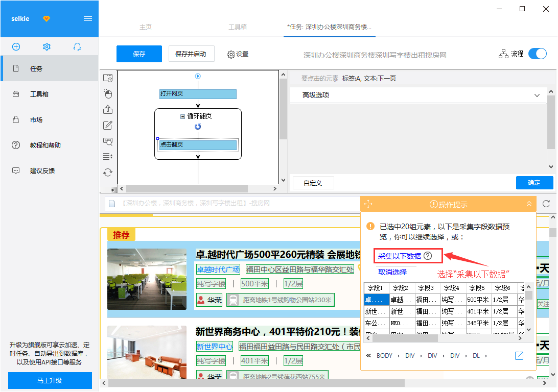Click the 华荣 agent person icon
Image resolution: width=558 pixels, height=392 pixels.
pos(201,300)
